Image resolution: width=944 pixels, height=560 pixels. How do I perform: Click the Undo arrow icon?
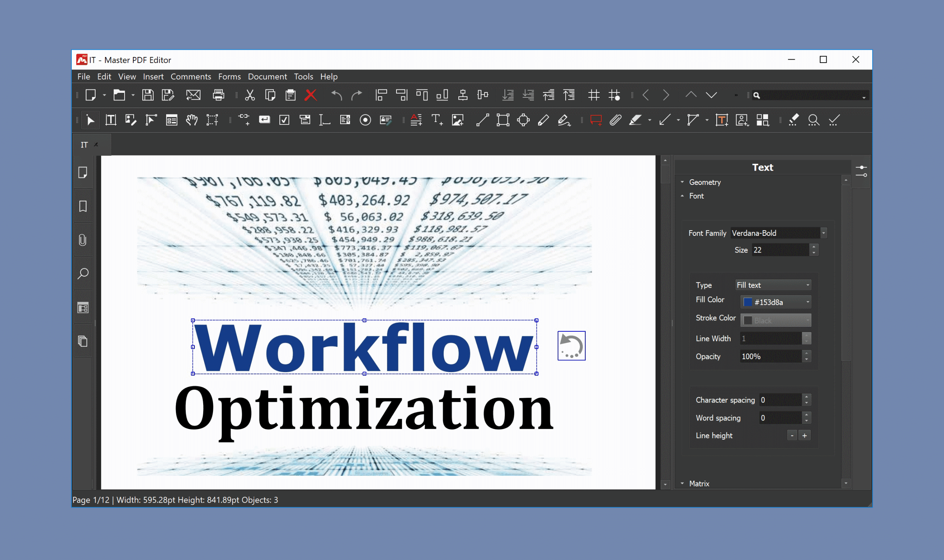click(x=336, y=95)
